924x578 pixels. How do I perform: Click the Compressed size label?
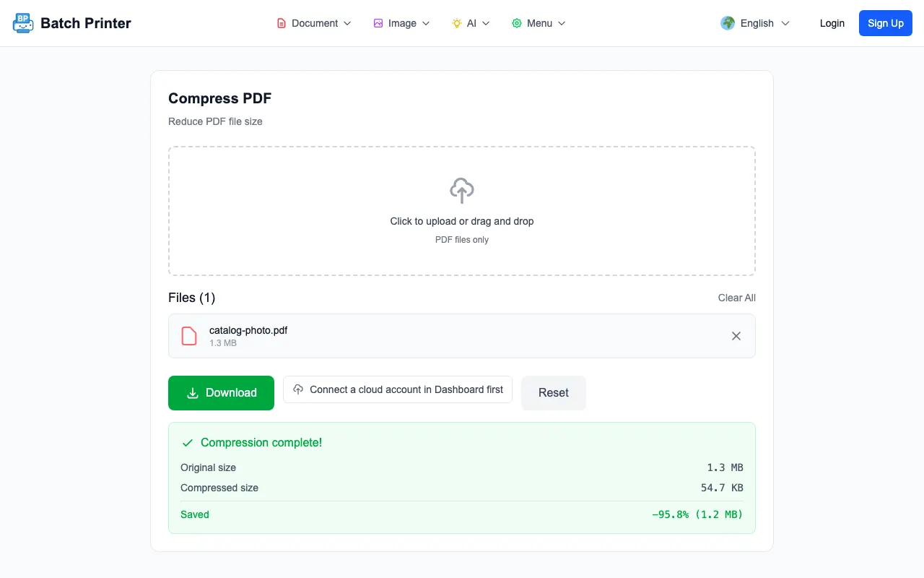click(x=219, y=488)
